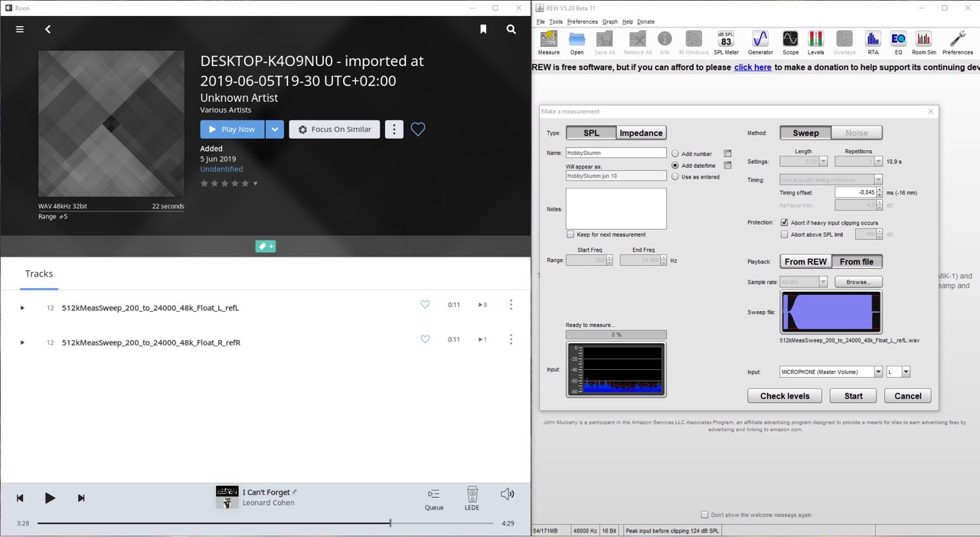Browse for sweep file
Screen dimensions: 980x537
point(858,282)
